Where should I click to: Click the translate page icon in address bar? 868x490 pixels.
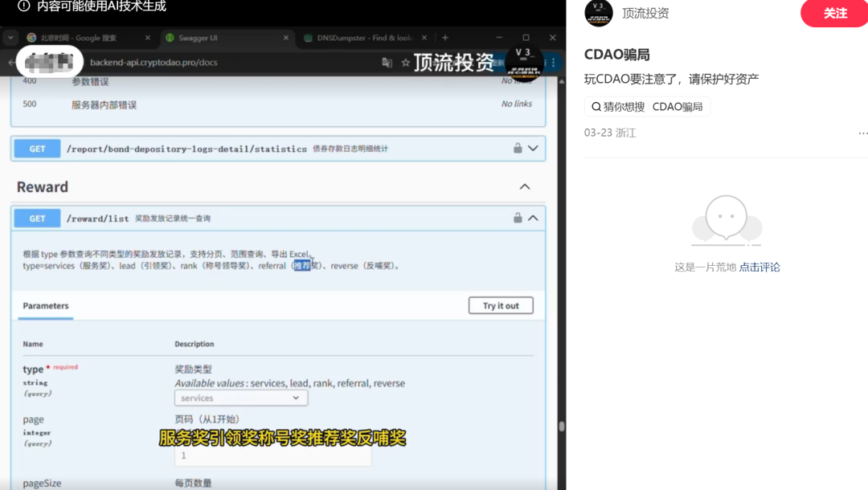pos(387,63)
